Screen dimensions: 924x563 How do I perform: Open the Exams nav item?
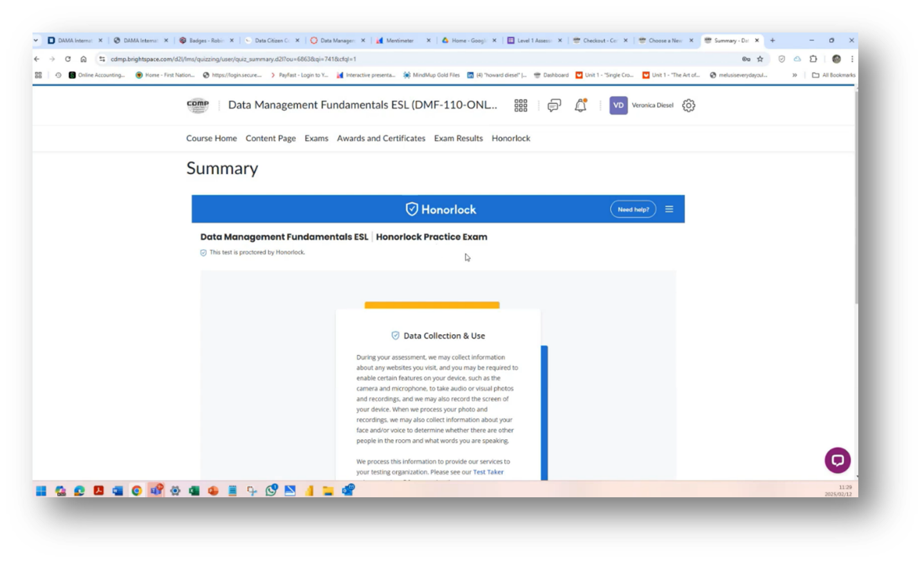pos(316,138)
